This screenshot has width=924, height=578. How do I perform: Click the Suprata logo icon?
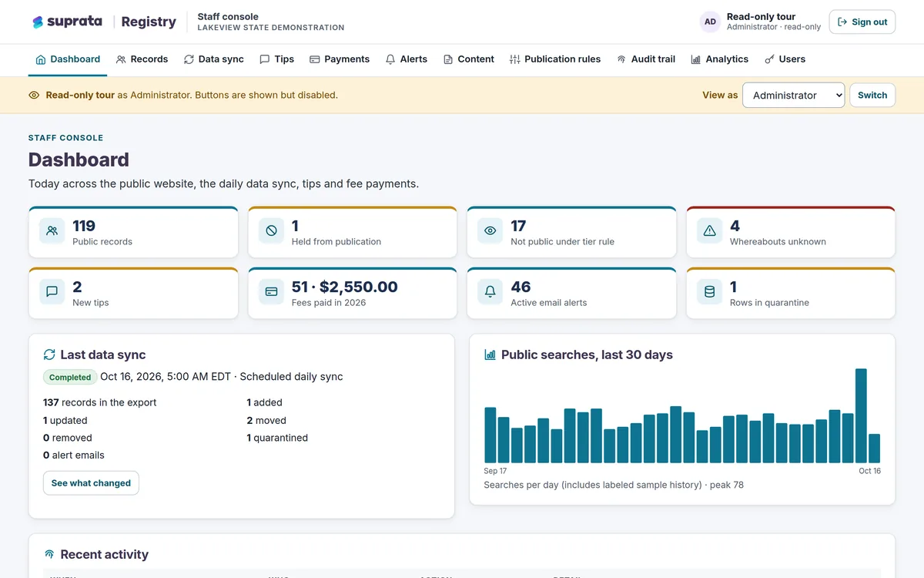(x=38, y=22)
